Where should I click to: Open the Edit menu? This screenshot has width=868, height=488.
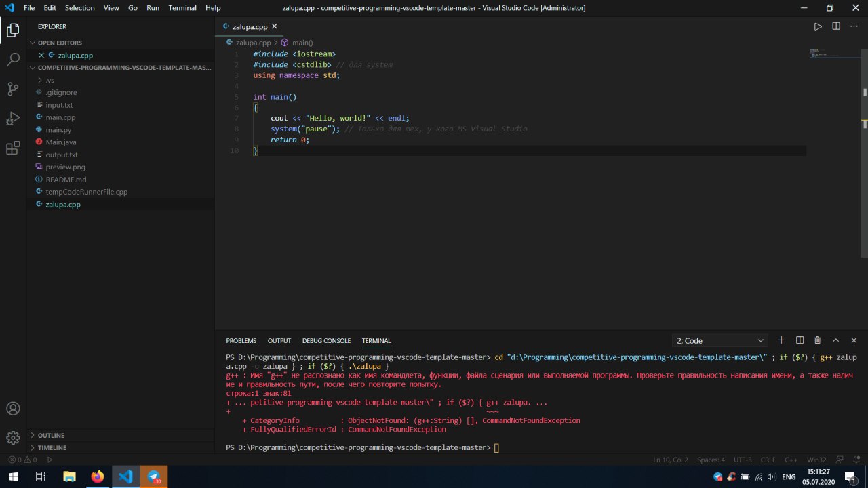pyautogui.click(x=50, y=8)
